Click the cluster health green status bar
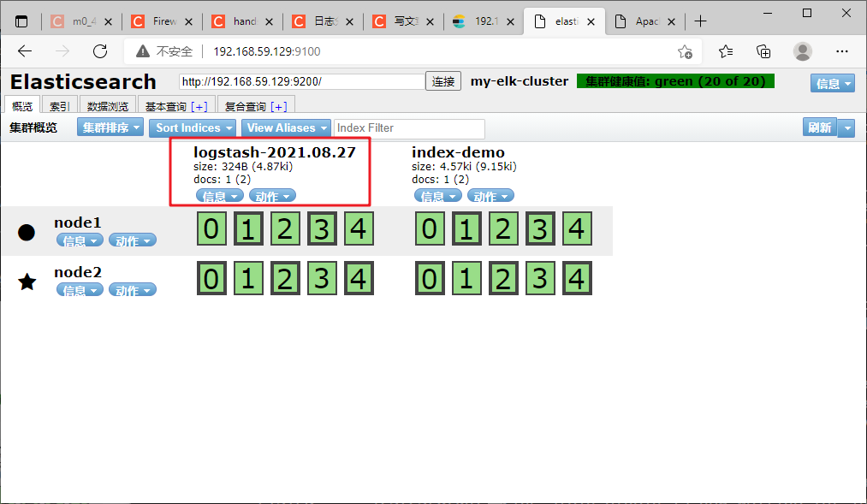Image resolution: width=867 pixels, height=504 pixels. point(675,81)
